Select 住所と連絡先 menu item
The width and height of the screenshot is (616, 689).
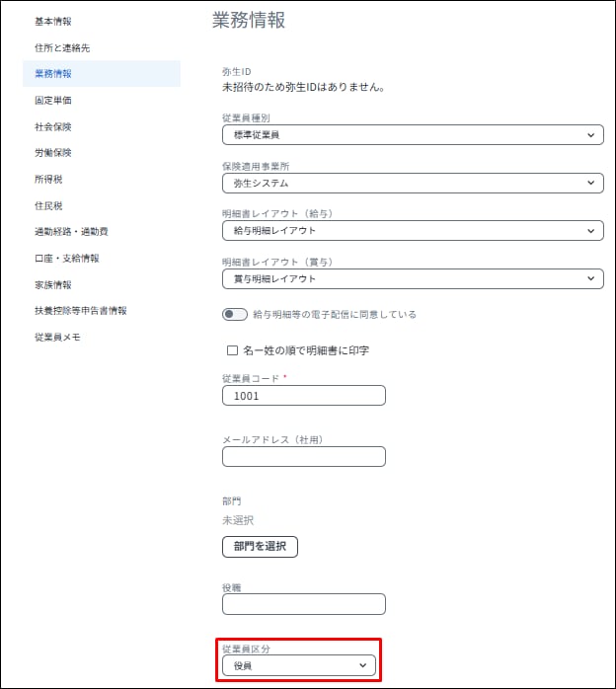62,47
